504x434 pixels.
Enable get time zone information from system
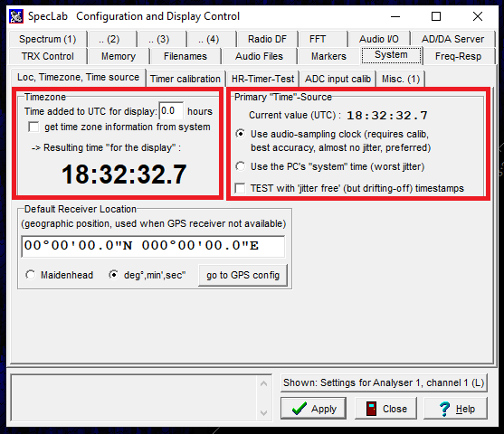[x=33, y=127]
